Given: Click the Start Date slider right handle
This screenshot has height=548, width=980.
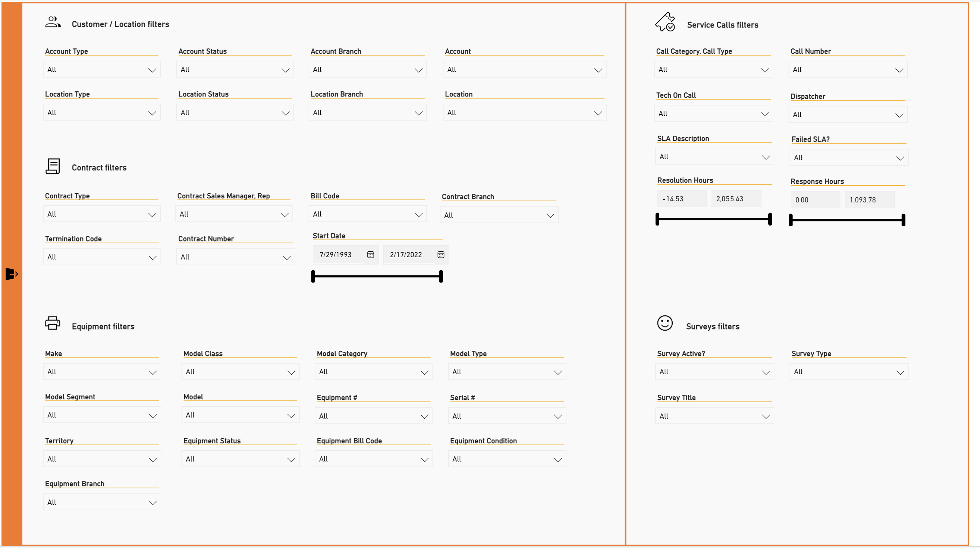Looking at the screenshot, I should tap(441, 277).
